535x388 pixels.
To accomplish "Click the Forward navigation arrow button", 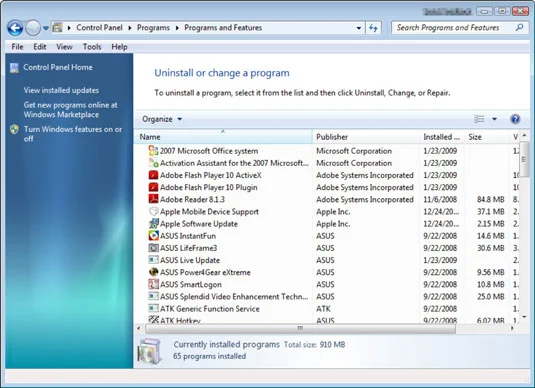I will (33, 28).
